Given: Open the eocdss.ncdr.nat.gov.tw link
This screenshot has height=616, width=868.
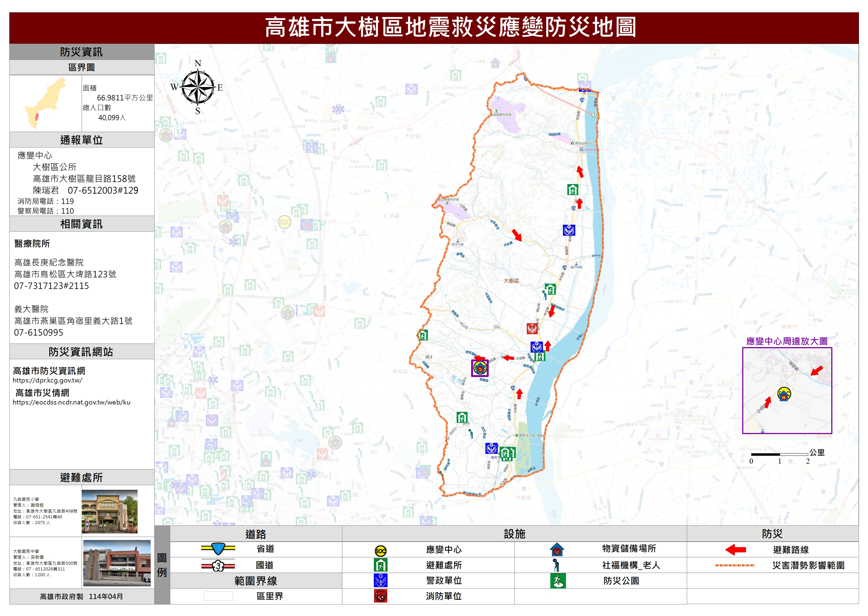Looking at the screenshot, I should (71, 402).
